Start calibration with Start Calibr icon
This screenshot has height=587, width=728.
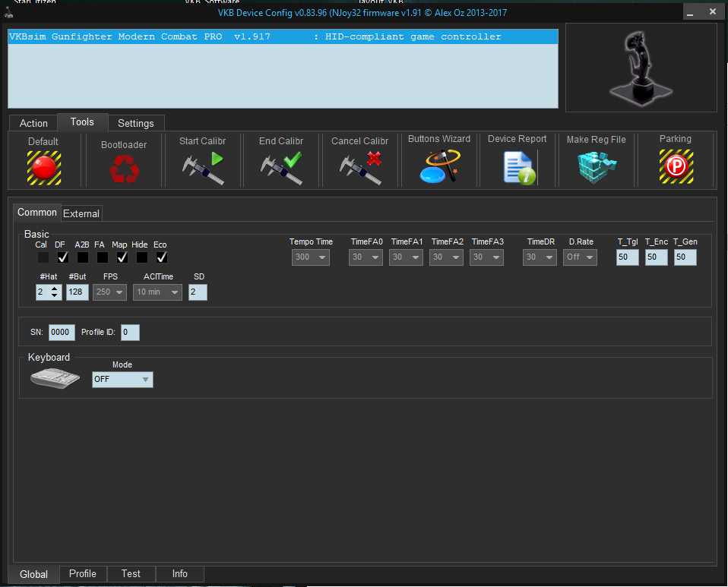click(x=202, y=168)
